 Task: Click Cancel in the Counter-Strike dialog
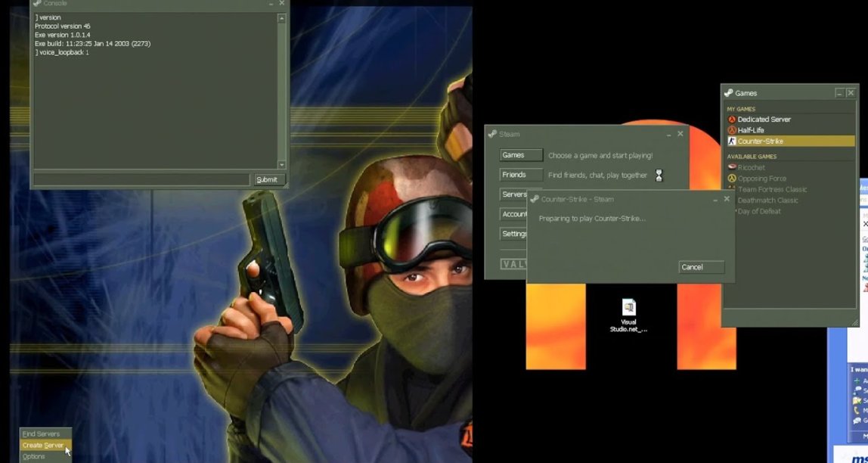701,267
